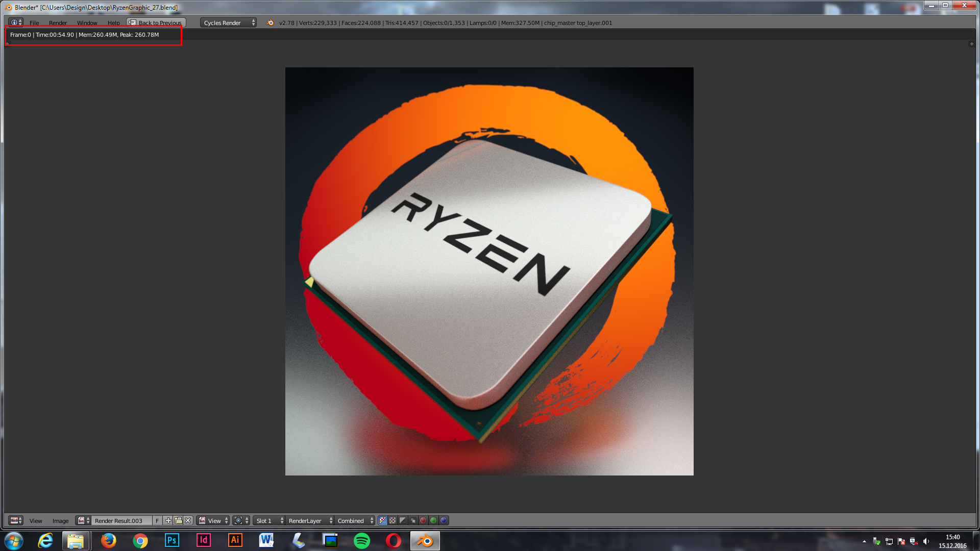
Task: Open Cycles Render engine dropdown
Action: 228,23
